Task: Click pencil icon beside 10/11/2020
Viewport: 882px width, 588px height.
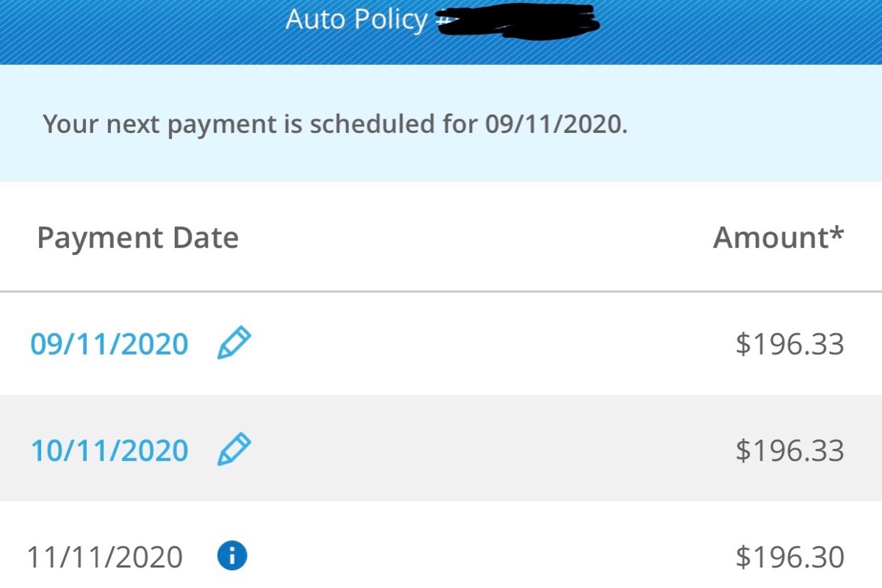Action: tap(234, 449)
